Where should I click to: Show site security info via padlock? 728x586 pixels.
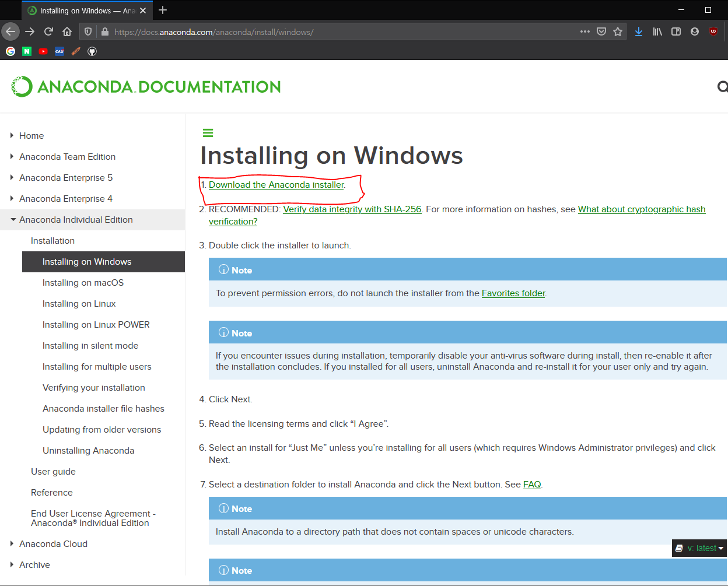click(105, 31)
